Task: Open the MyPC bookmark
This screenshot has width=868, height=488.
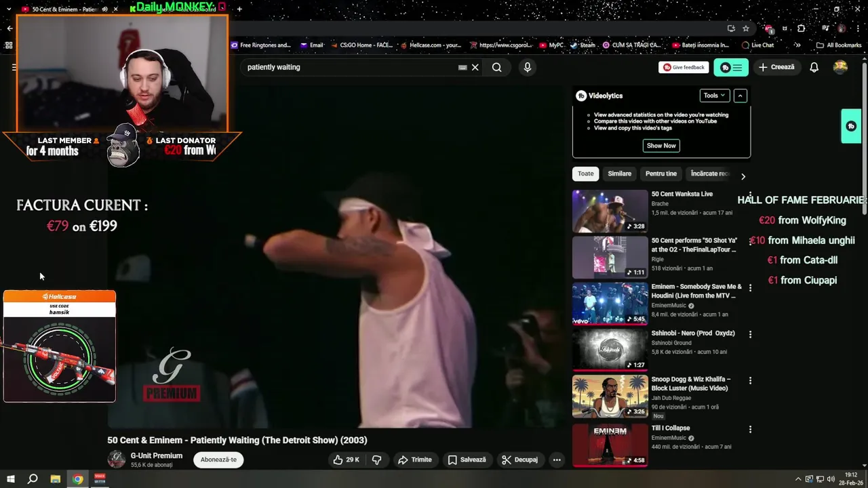Action: (551, 45)
